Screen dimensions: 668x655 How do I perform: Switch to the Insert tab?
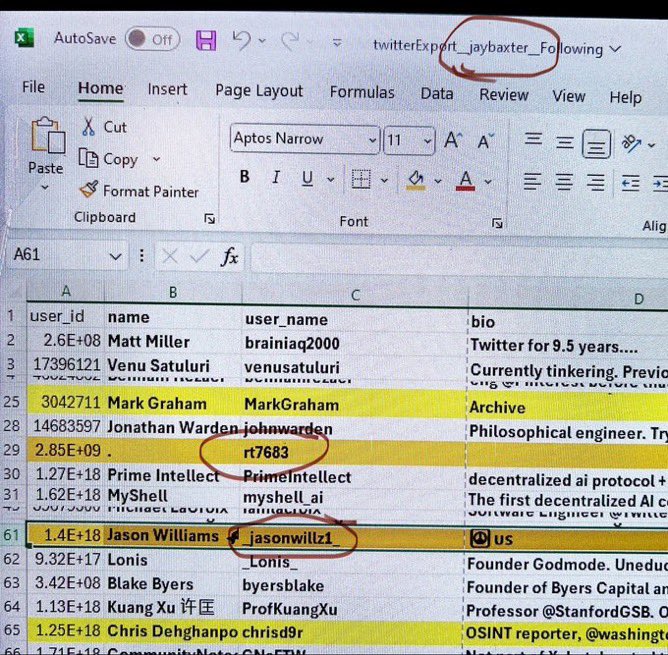point(167,89)
